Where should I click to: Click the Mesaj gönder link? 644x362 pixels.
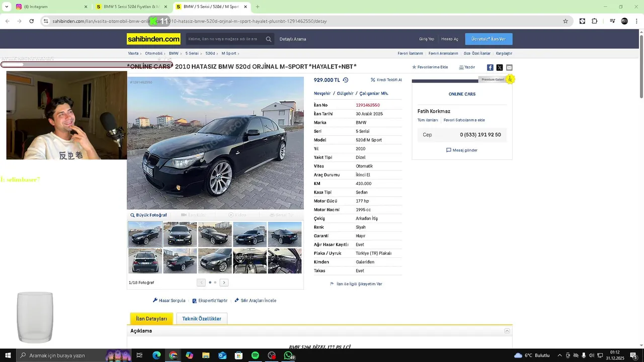pyautogui.click(x=462, y=150)
